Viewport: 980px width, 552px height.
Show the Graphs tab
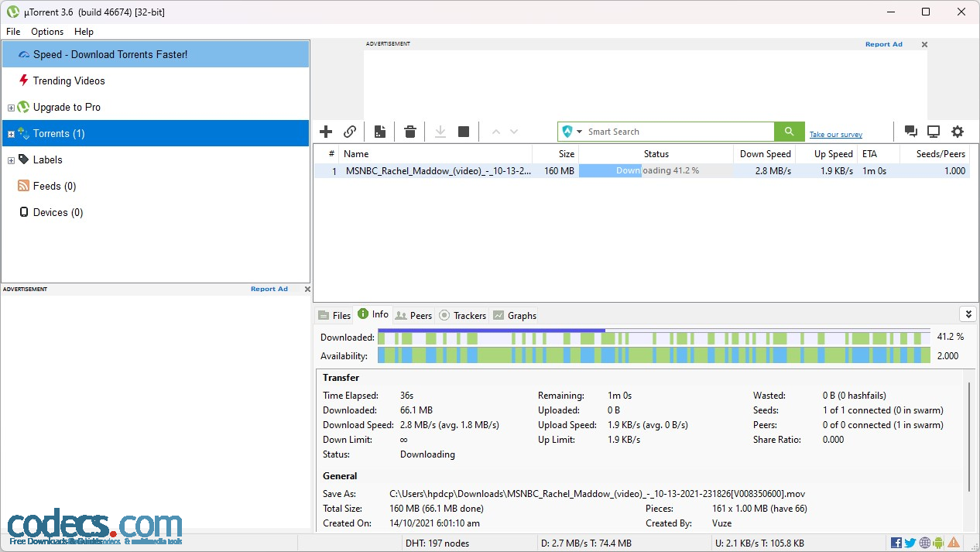[x=515, y=315]
